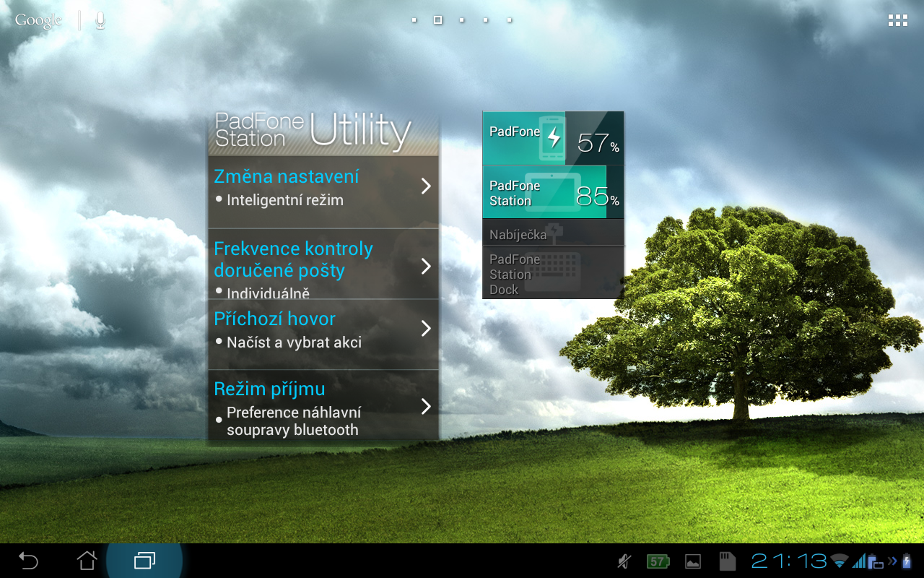The width and height of the screenshot is (924, 578).
Task: Toggle the Nabíječka charging option
Action: pos(552,233)
